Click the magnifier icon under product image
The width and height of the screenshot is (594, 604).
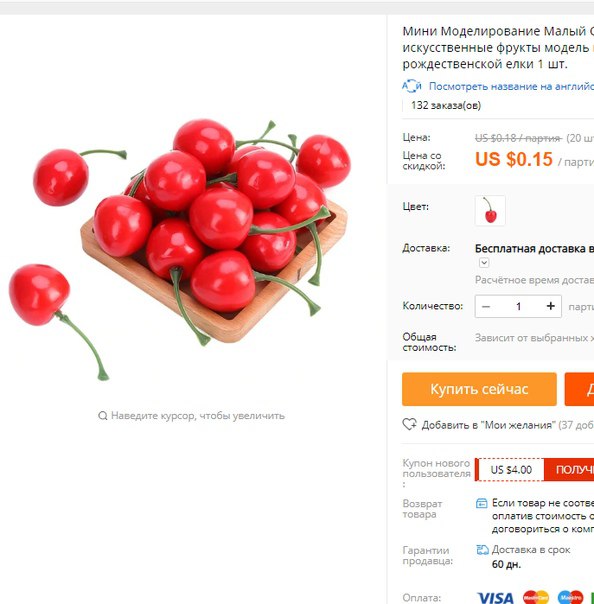102,416
